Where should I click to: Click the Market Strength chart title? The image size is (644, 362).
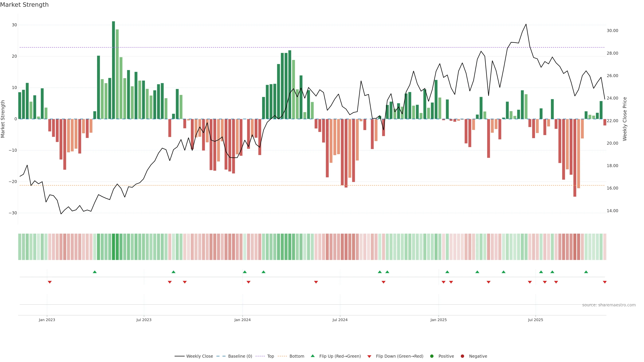pos(24,5)
